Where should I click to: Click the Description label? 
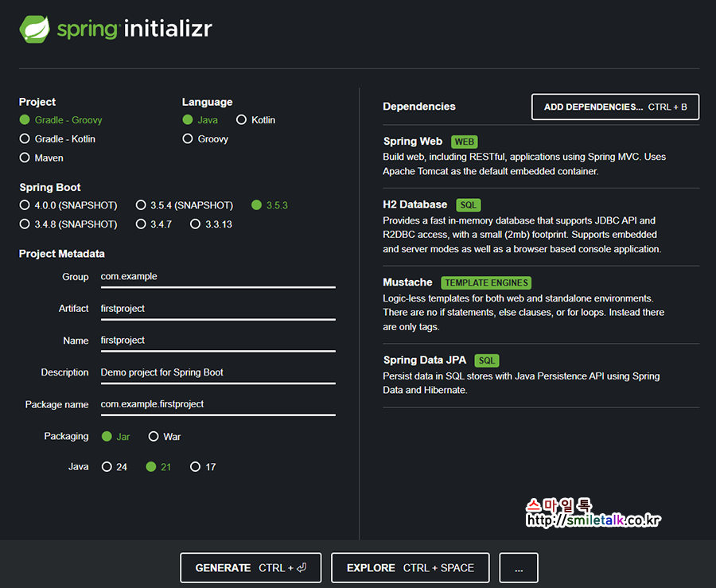point(65,372)
